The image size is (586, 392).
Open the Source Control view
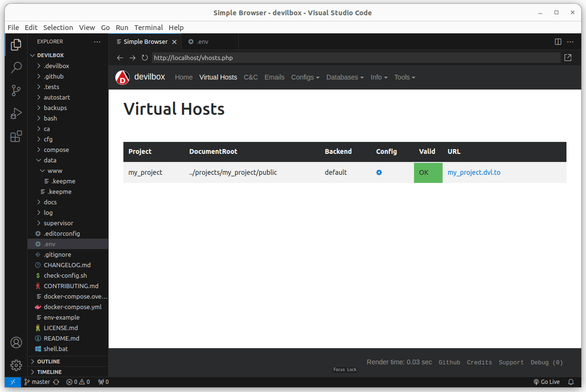point(16,90)
